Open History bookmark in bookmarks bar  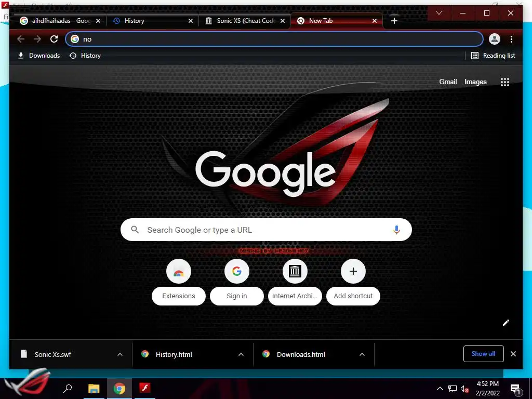[x=85, y=55]
